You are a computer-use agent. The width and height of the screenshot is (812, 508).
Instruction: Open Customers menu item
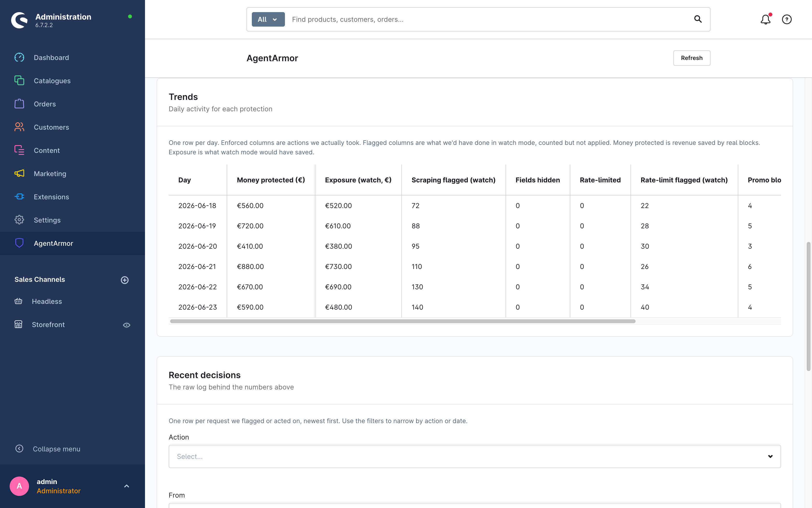72,127
